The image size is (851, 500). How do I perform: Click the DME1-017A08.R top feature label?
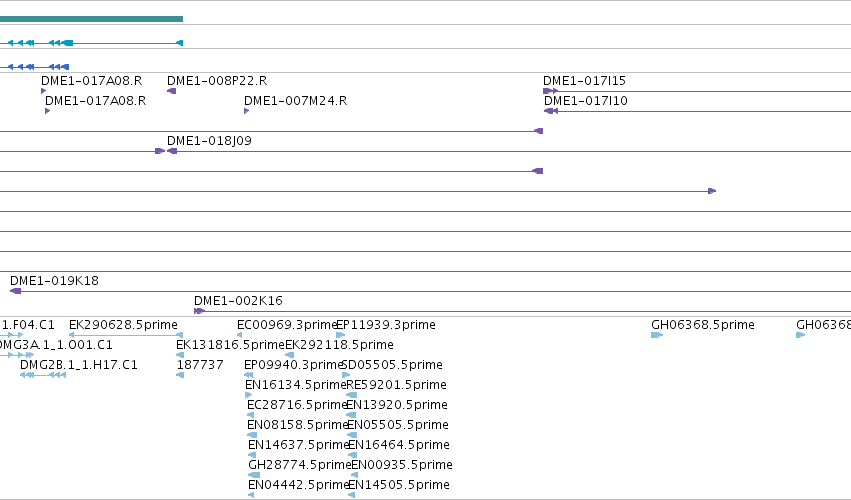click(x=92, y=81)
